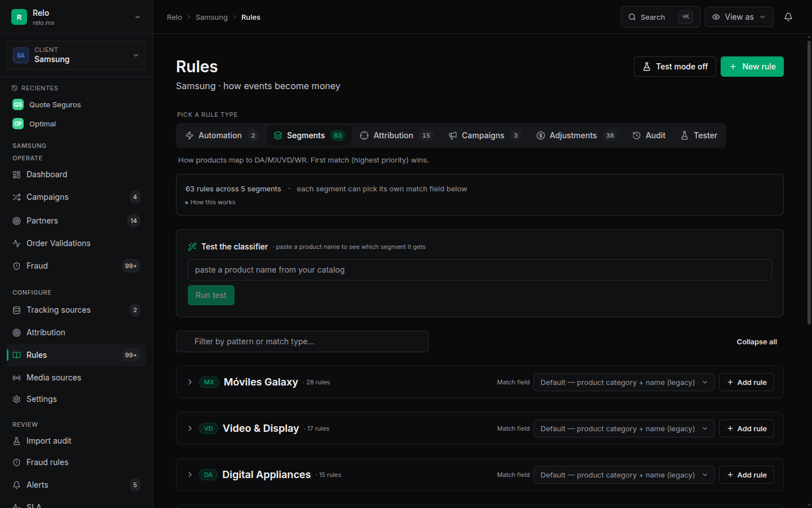Open the Relo workspace switcher chevron

[x=138, y=17]
